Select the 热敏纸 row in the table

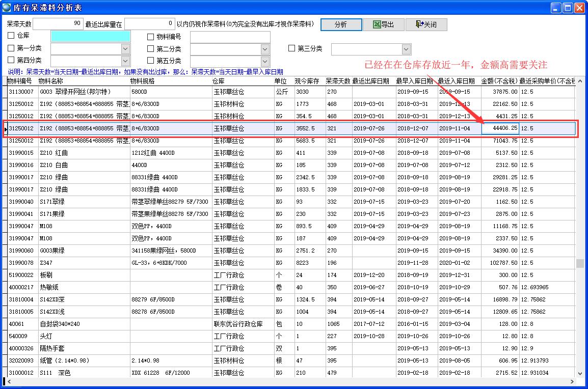pyautogui.click(x=49, y=287)
